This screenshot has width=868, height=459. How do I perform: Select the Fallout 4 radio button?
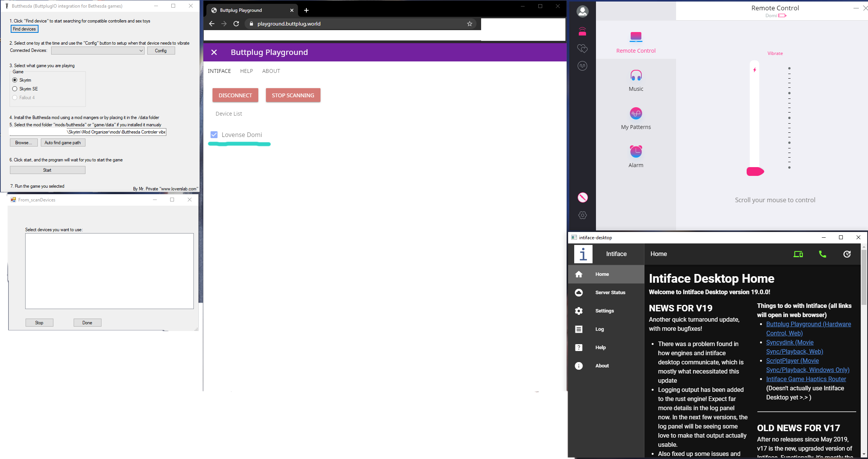[x=15, y=98]
